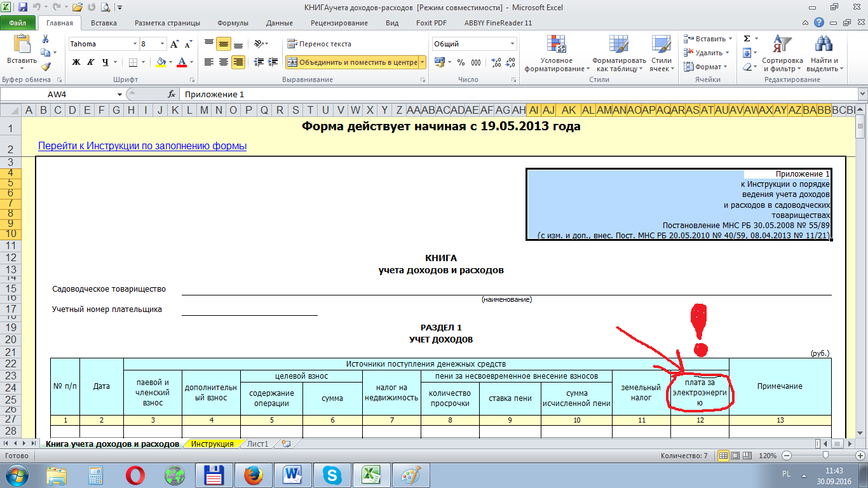Undo the last action
This screenshot has width=868, height=488.
pos(37,8)
